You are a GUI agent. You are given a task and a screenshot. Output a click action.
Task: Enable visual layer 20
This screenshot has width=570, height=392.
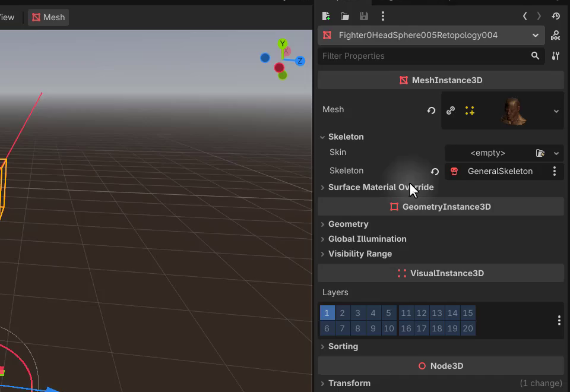[x=468, y=328]
